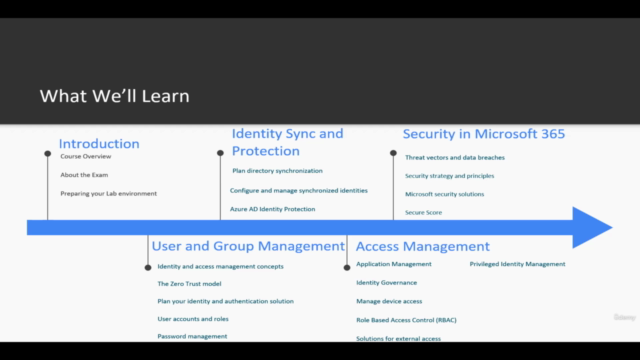This screenshot has width=640, height=360.
Task: Select the 'Introduction' section heading
Action: coord(99,144)
